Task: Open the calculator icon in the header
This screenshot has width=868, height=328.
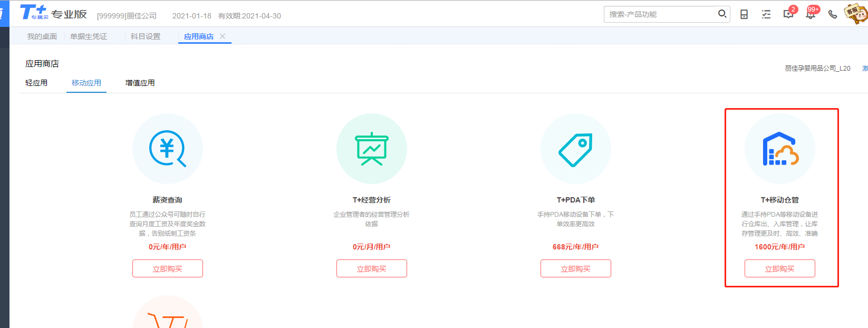Action: pos(744,14)
